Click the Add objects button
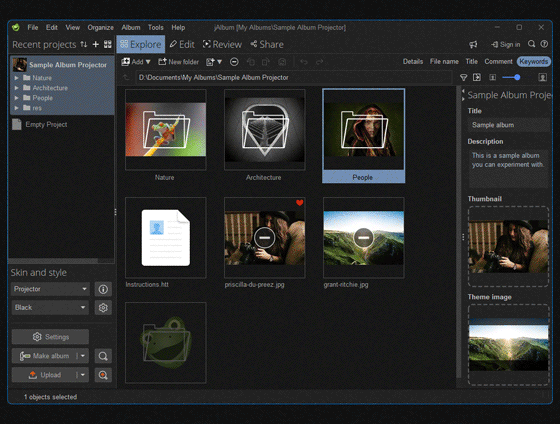Image resolution: width=560 pixels, height=424 pixels. pyautogui.click(x=136, y=62)
